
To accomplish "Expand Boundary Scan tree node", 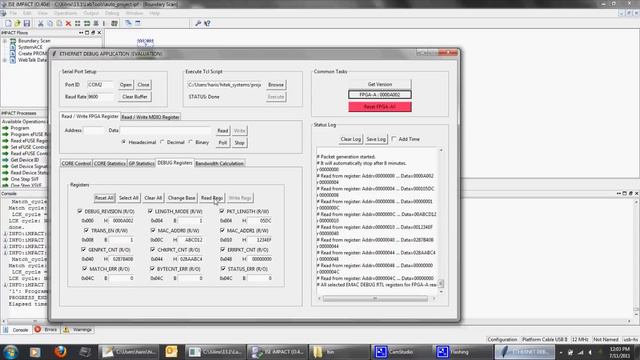I will (4, 41).
